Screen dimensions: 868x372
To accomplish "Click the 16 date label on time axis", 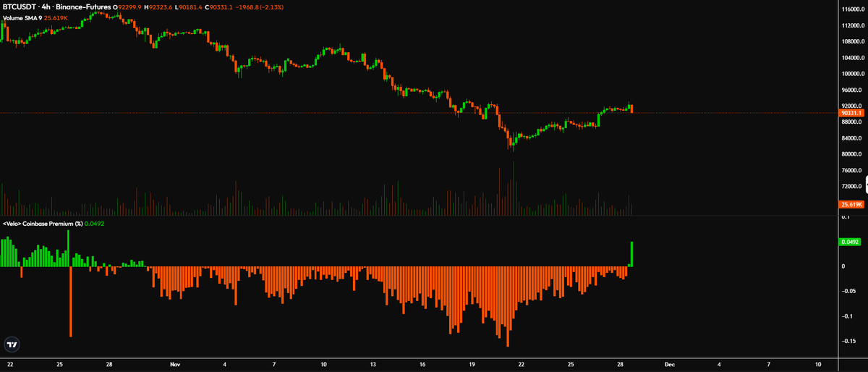I will pyautogui.click(x=422, y=364).
